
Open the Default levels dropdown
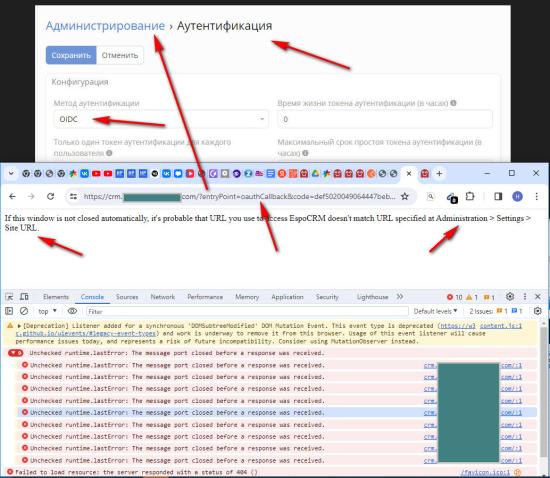pyautogui.click(x=435, y=311)
